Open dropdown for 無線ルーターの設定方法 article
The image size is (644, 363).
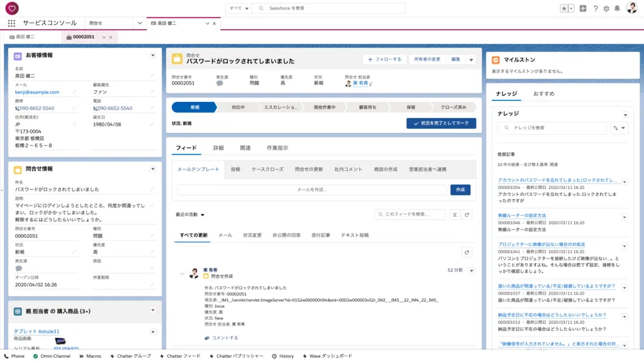click(624, 217)
